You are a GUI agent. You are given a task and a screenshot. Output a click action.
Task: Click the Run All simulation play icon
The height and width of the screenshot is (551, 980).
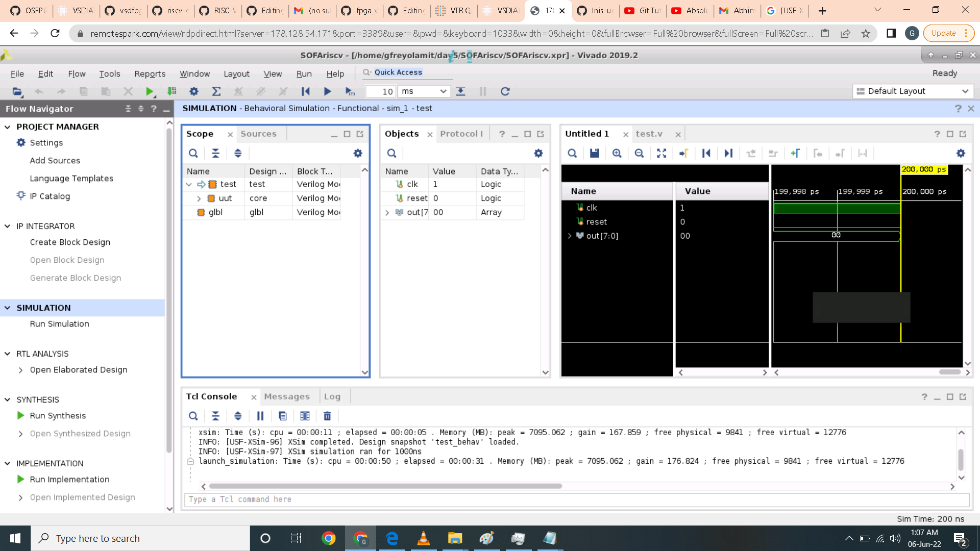pos(327,91)
